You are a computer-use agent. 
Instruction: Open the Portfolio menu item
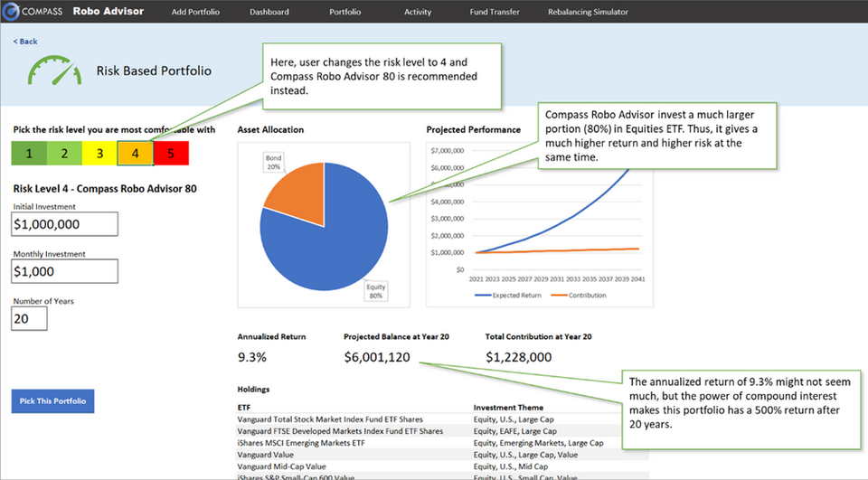point(344,12)
